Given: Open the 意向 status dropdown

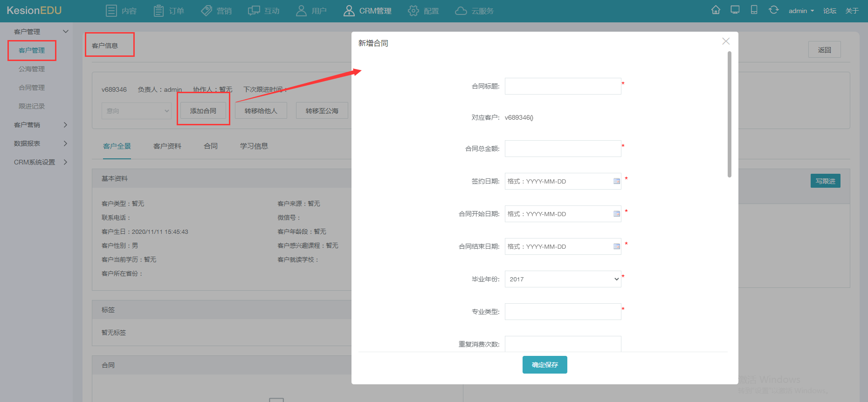Looking at the screenshot, I should tap(137, 111).
